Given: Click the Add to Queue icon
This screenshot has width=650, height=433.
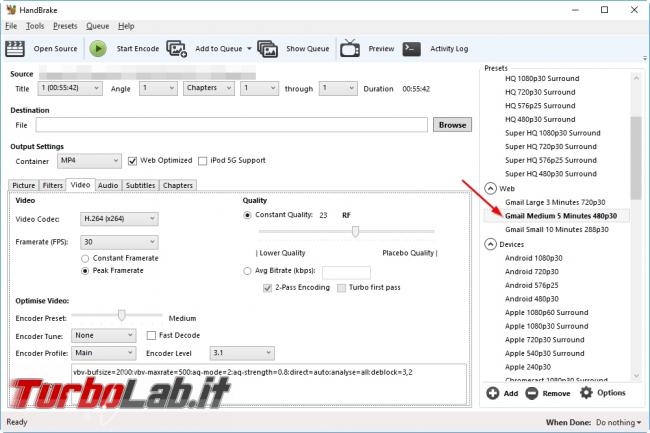Looking at the screenshot, I should click(177, 49).
